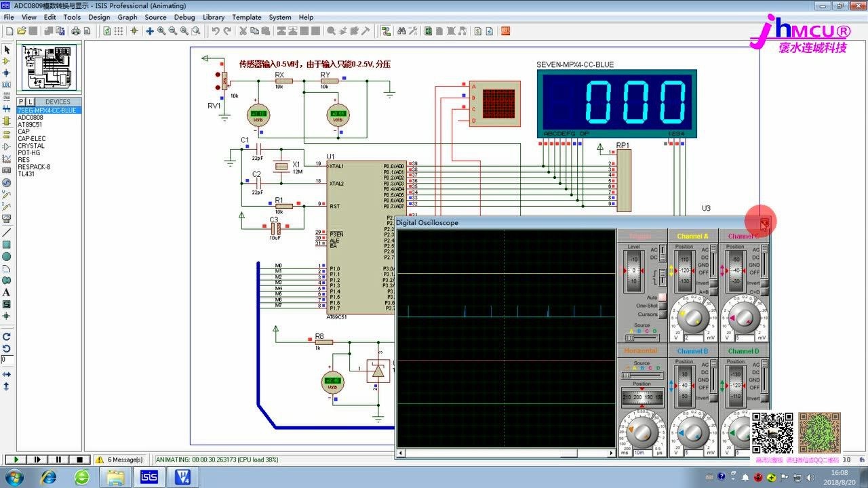
Task: Select ADC0808 in devices list
Action: (31, 117)
